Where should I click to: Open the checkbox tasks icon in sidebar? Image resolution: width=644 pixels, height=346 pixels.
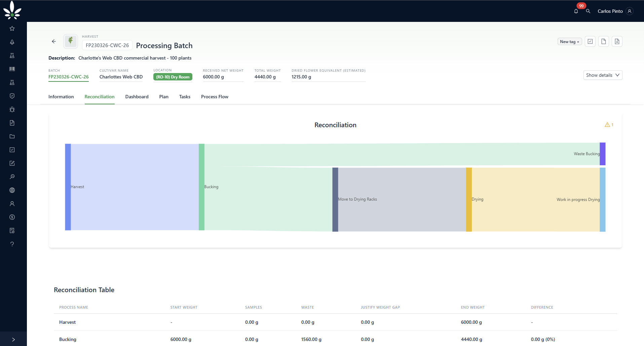[x=12, y=150]
